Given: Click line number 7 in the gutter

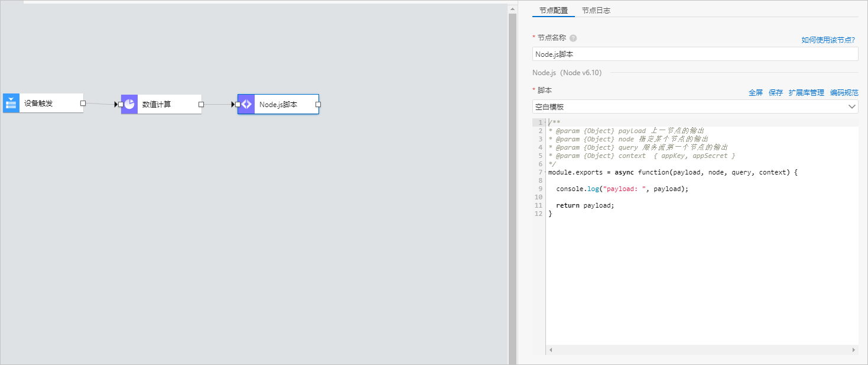Looking at the screenshot, I should tap(541, 172).
